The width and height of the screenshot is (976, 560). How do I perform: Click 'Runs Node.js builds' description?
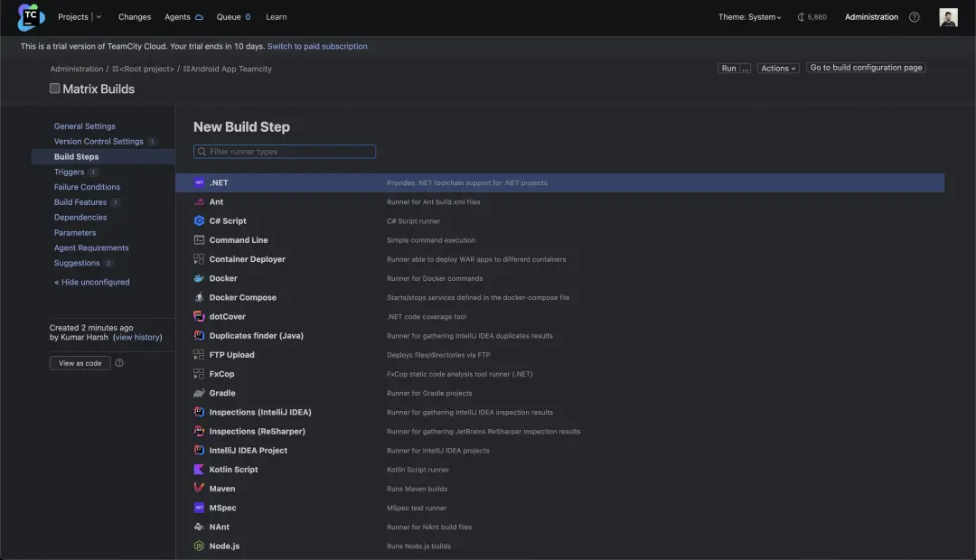(x=419, y=546)
